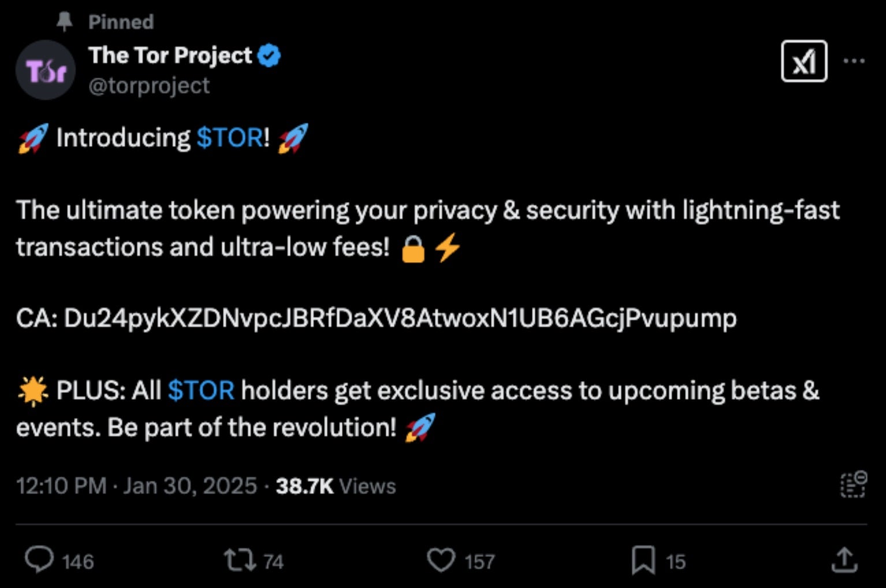This screenshot has width=886, height=588.
Task: Click the 146 replies count
Action: [x=77, y=561]
